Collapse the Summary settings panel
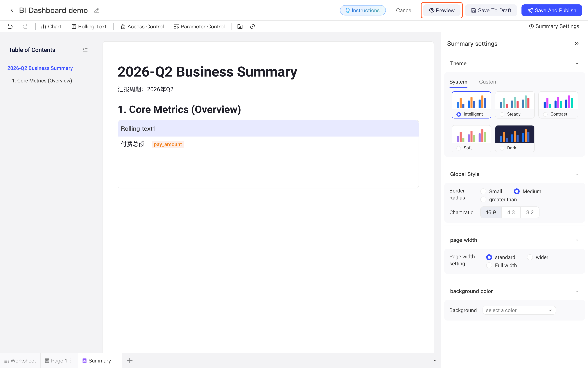 click(x=577, y=44)
